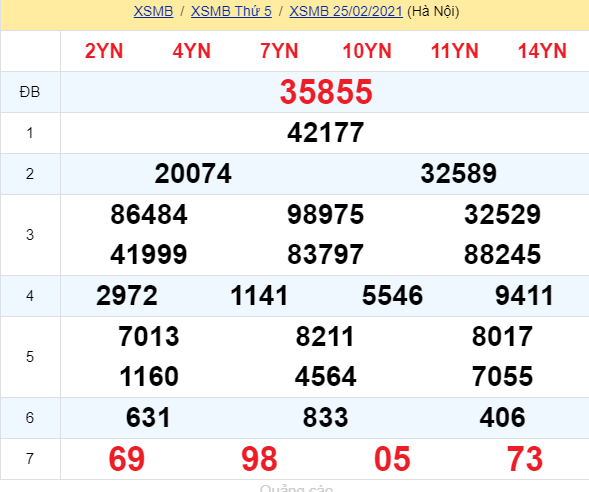This screenshot has width=589, height=492.
Task: Click the (Hà Nội) location text
Action: tap(433, 11)
